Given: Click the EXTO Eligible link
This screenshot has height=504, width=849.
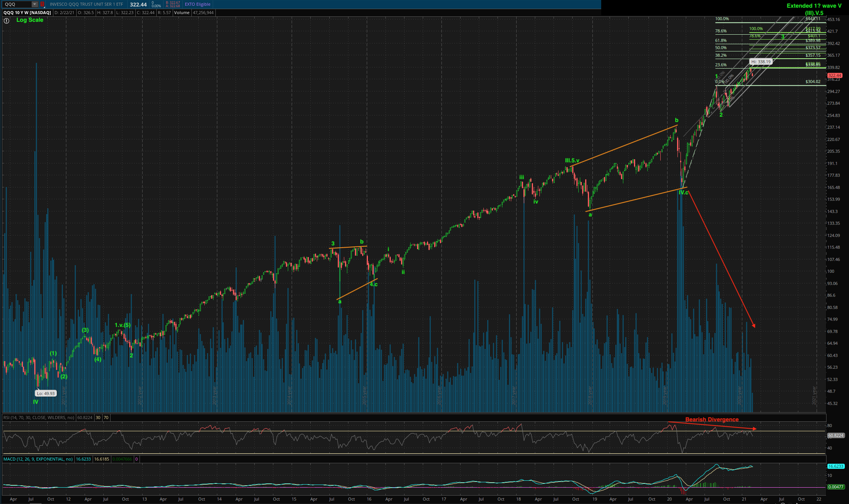Looking at the screenshot, I should pyautogui.click(x=197, y=5).
